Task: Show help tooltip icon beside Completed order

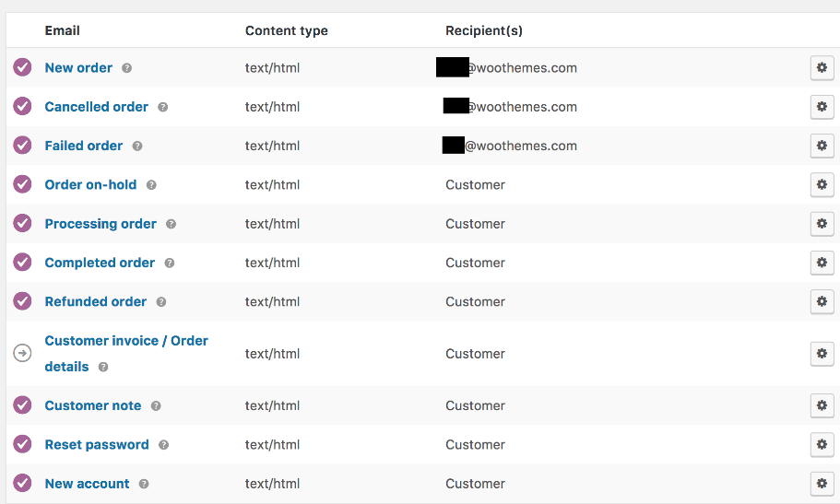Action: (170, 263)
